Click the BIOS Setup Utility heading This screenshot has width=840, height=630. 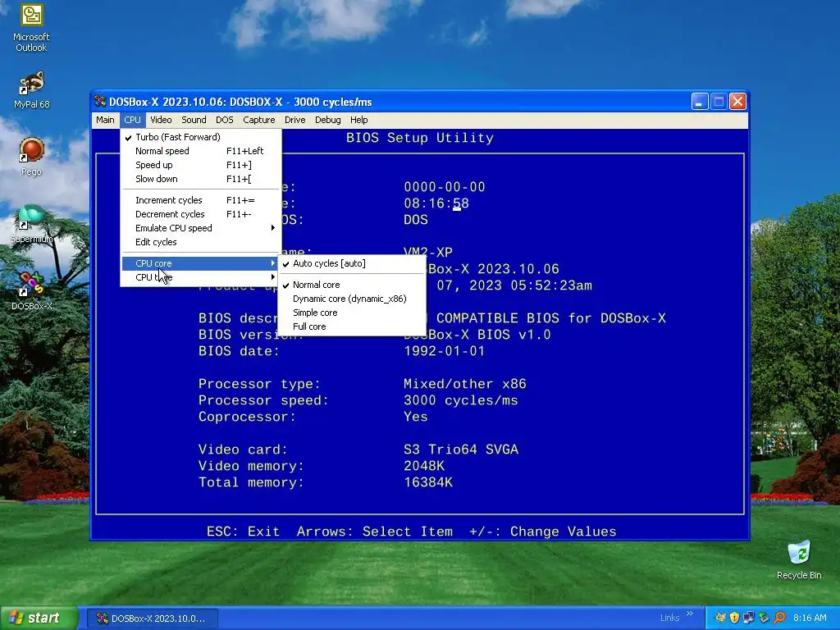419,138
